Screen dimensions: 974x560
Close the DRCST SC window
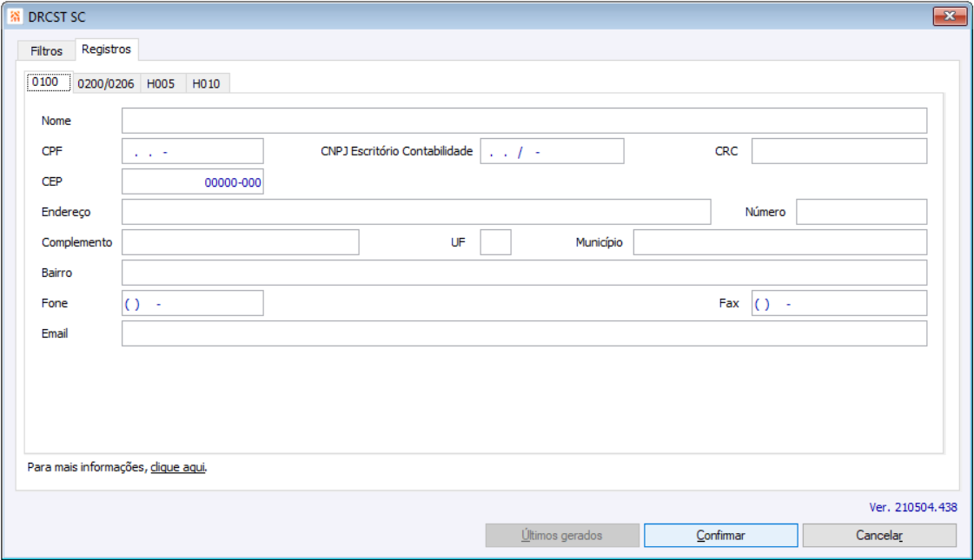coord(949,16)
